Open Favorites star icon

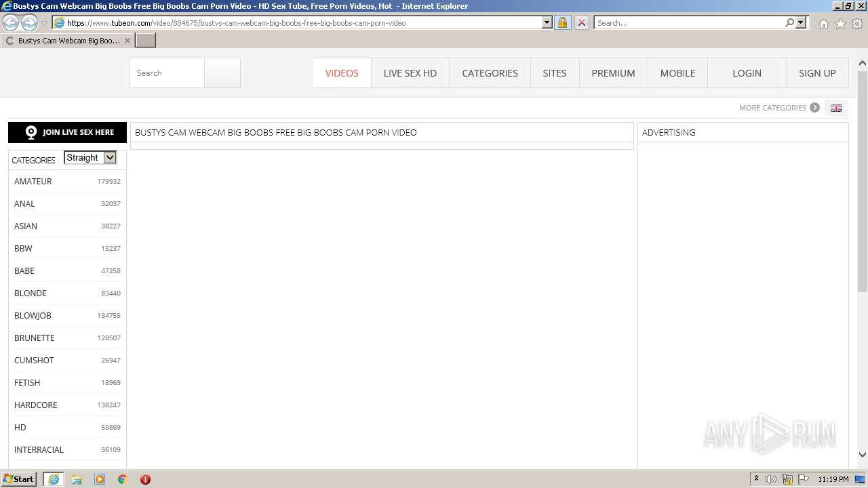tap(840, 24)
